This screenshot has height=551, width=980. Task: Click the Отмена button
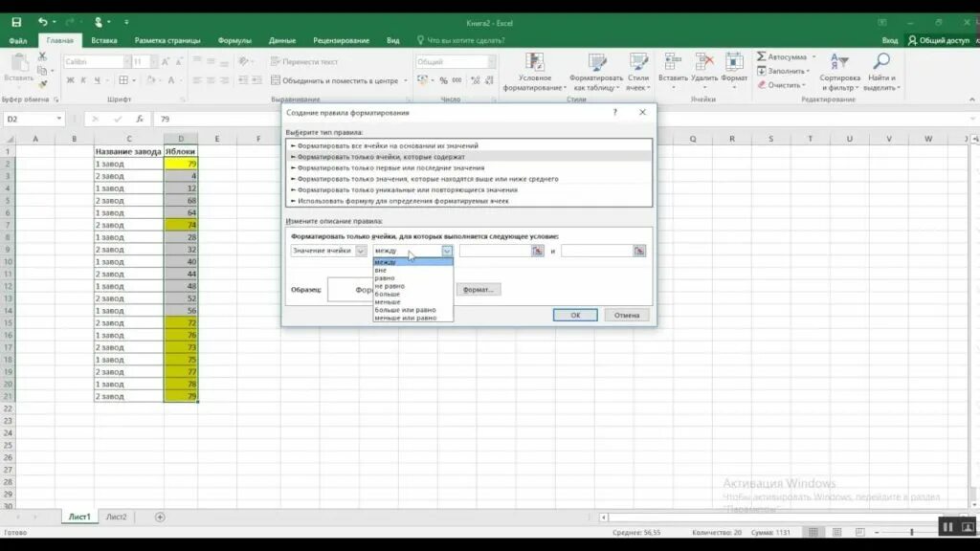tap(626, 315)
